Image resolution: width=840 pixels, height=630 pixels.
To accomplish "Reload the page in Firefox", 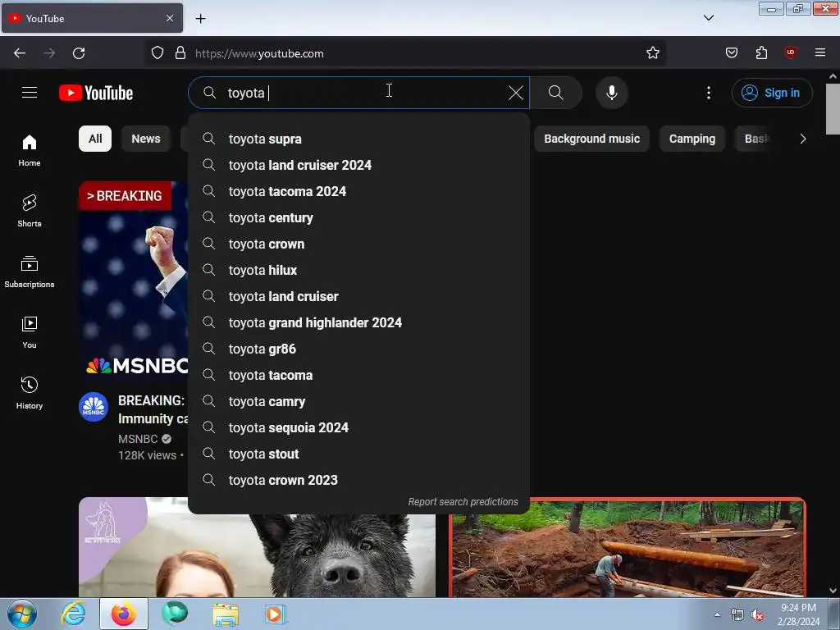I will click(79, 53).
